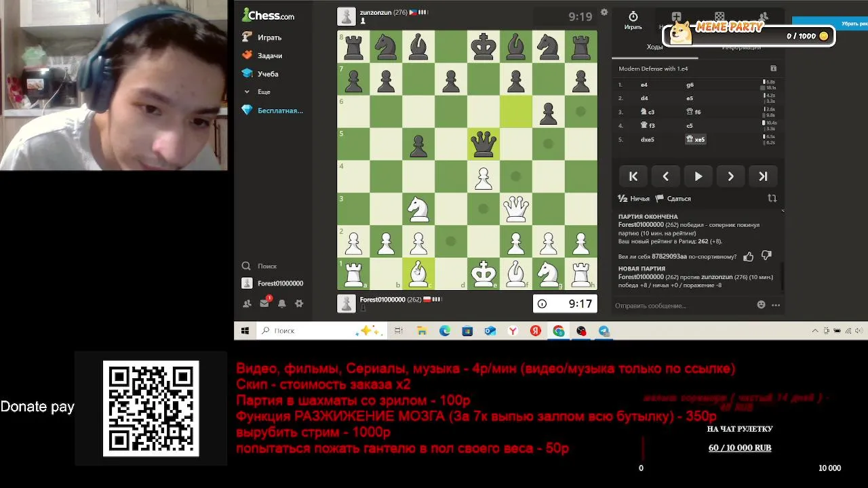Select queen move f3 in the move list
Image resolution: width=868 pixels, height=488 pixels.
click(x=648, y=125)
